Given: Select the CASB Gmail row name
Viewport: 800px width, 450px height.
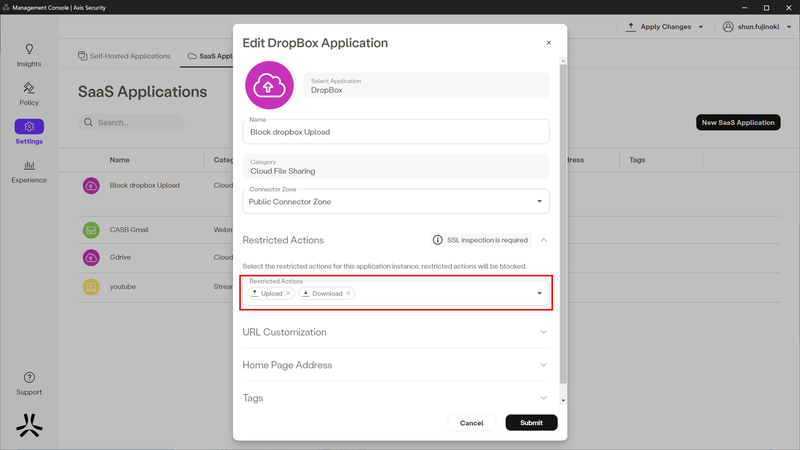Looking at the screenshot, I should [x=129, y=230].
